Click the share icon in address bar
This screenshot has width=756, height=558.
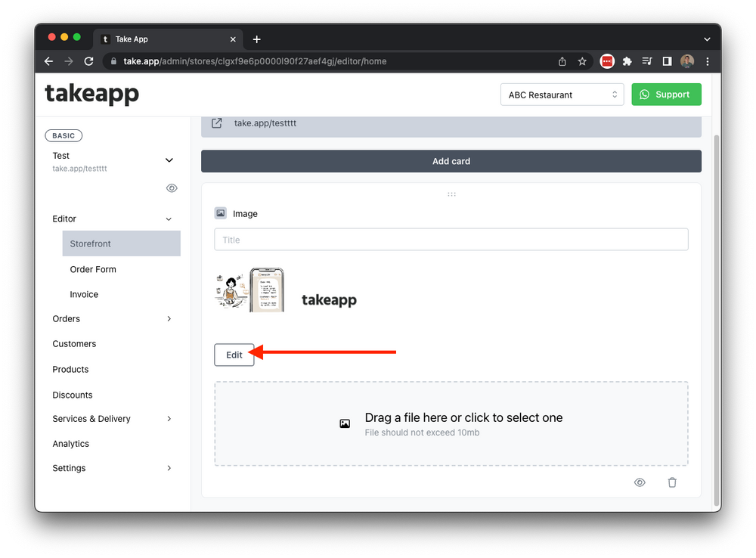562,61
